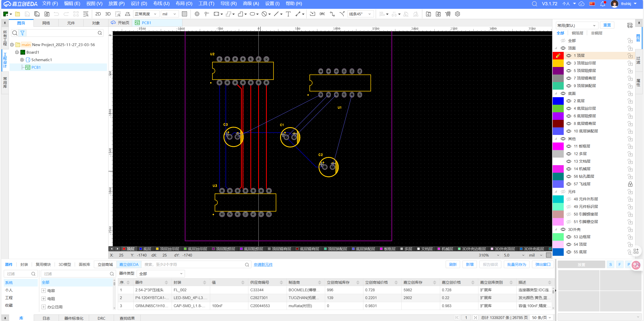
Task: Click the 弹出窗口 button
Action: (543, 264)
